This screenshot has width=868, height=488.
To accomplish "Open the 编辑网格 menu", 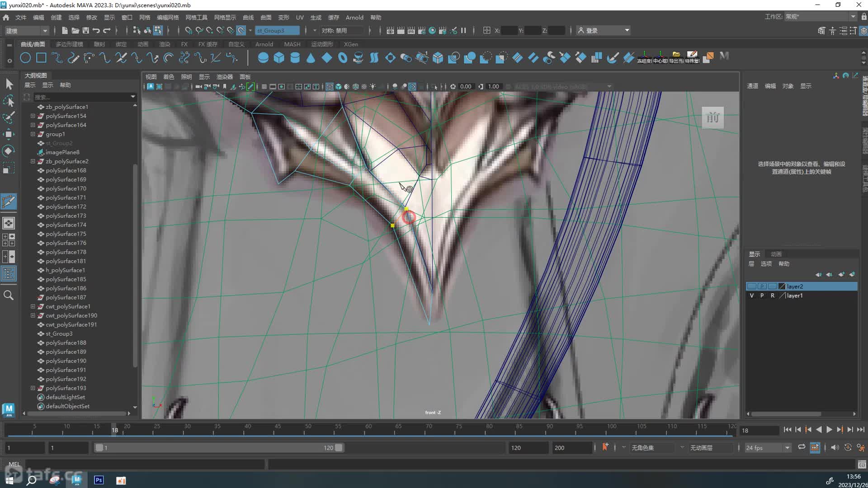I will pos(168,17).
